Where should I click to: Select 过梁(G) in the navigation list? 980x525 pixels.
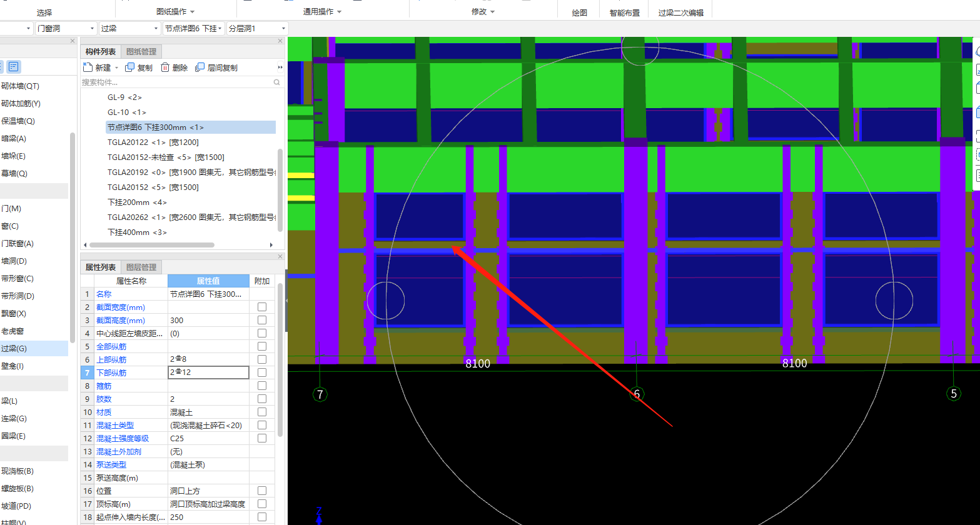pyautogui.click(x=34, y=349)
